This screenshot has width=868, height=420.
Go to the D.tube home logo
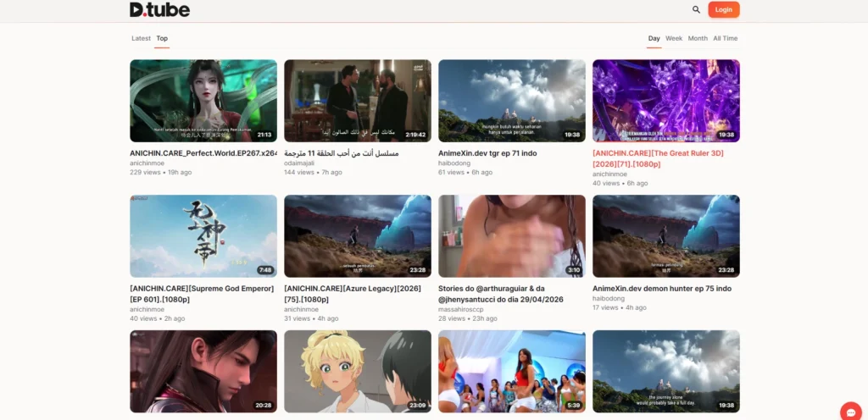(x=160, y=9)
